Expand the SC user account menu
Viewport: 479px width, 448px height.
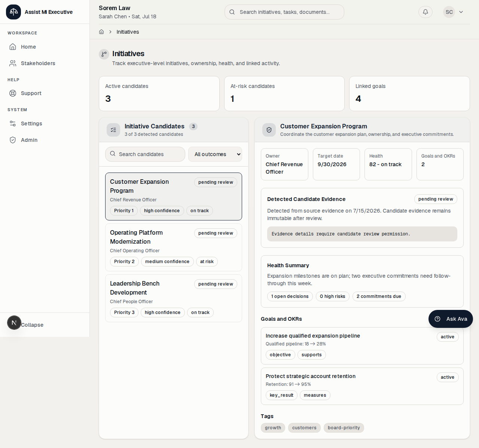coord(454,12)
